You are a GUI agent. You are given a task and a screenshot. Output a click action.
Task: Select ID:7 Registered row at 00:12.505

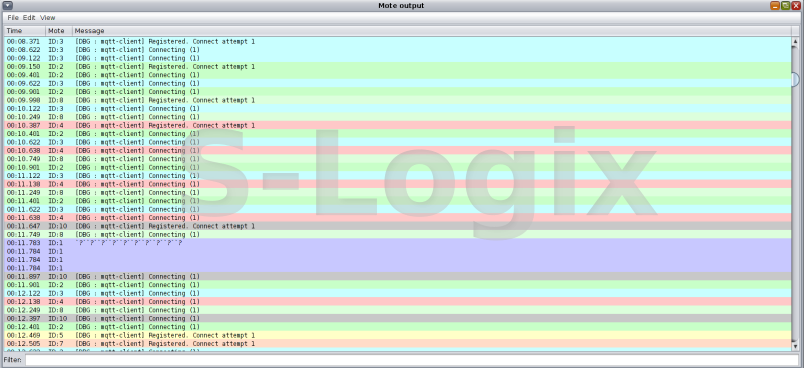(x=397, y=343)
